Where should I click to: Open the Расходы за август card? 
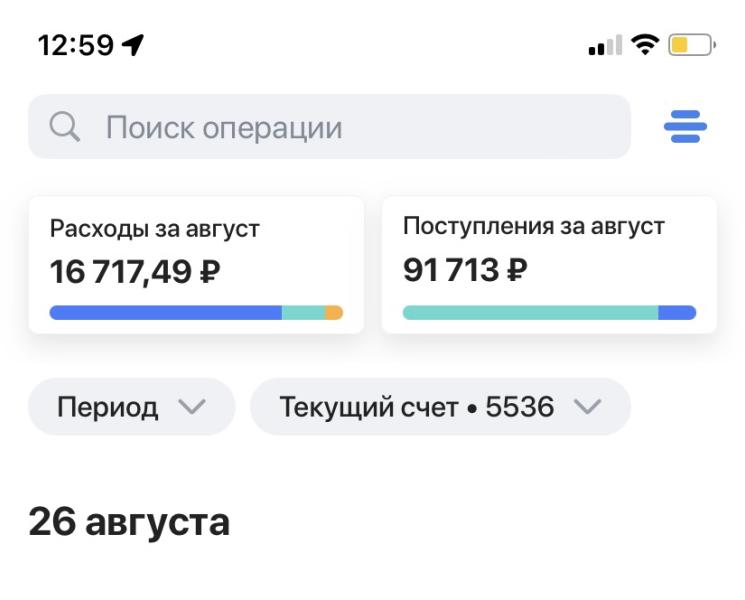tap(196, 265)
